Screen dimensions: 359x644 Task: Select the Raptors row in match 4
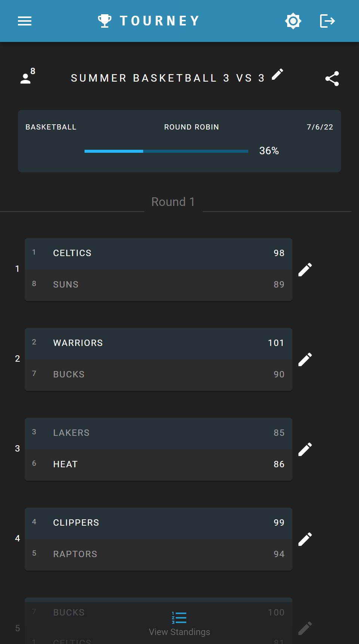[x=159, y=555]
